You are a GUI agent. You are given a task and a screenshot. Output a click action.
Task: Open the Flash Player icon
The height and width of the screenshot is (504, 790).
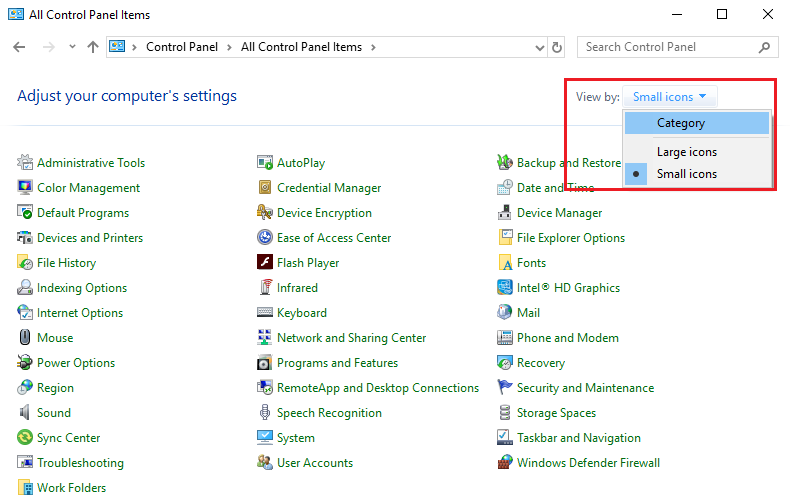point(265,263)
